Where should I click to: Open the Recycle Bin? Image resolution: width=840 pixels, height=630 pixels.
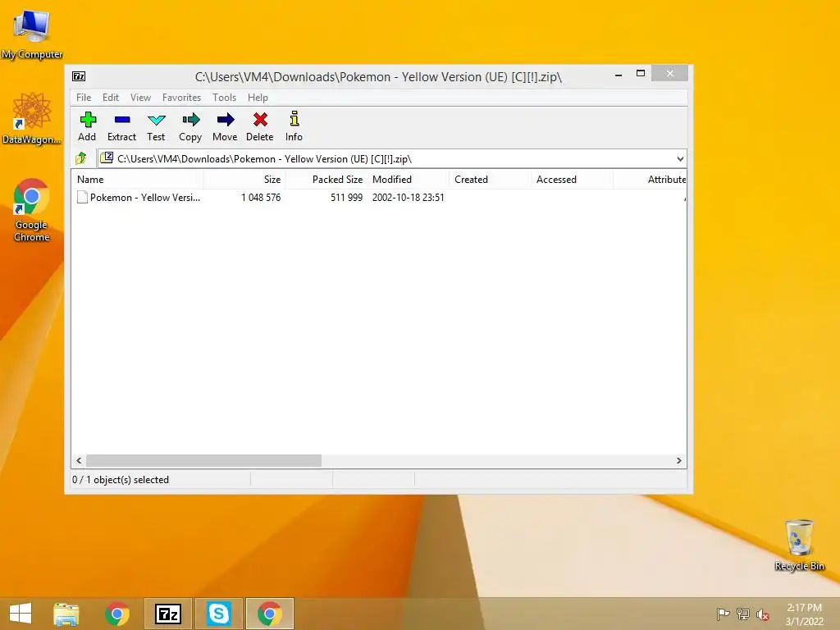pos(799,545)
